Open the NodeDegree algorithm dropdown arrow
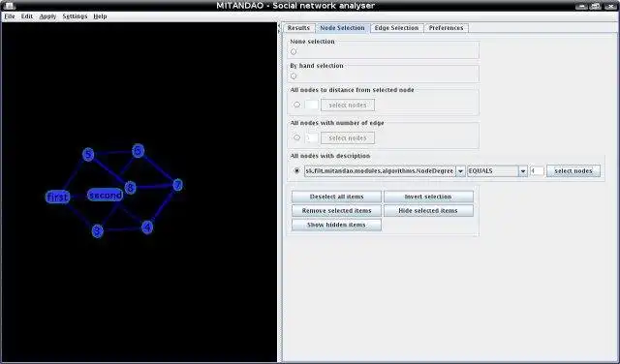620x364 pixels. pos(460,171)
